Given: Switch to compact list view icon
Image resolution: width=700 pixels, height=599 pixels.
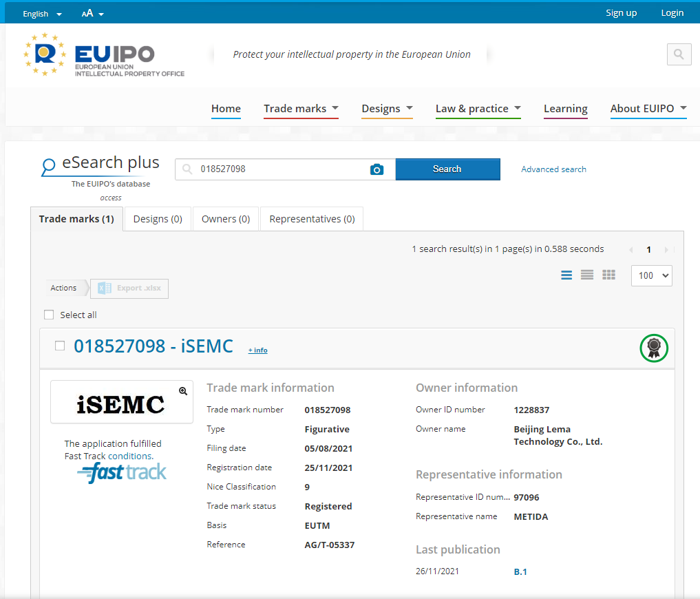Looking at the screenshot, I should tap(587, 275).
